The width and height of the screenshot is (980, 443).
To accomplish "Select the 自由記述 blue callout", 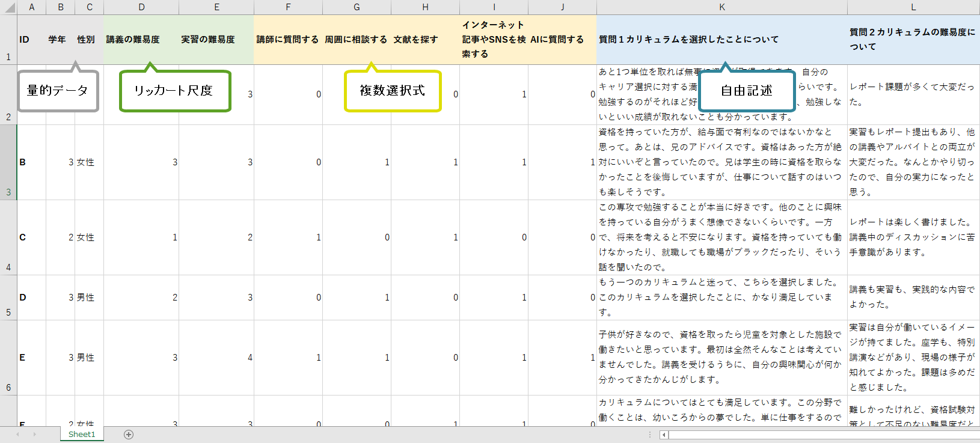I will click(x=747, y=91).
